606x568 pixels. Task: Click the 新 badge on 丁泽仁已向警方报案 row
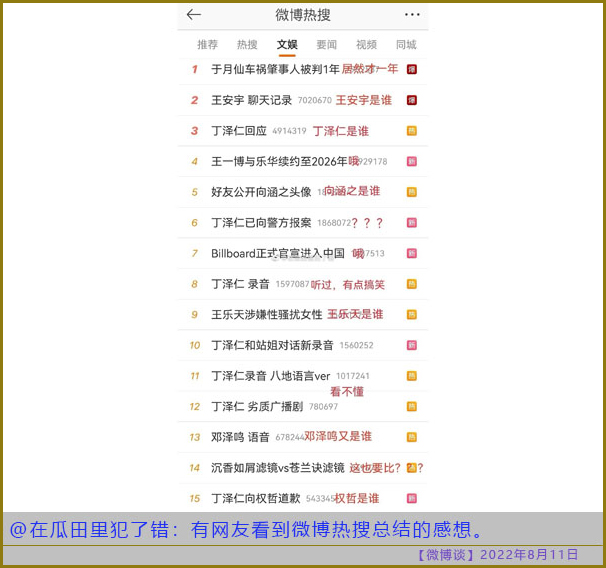tap(412, 223)
